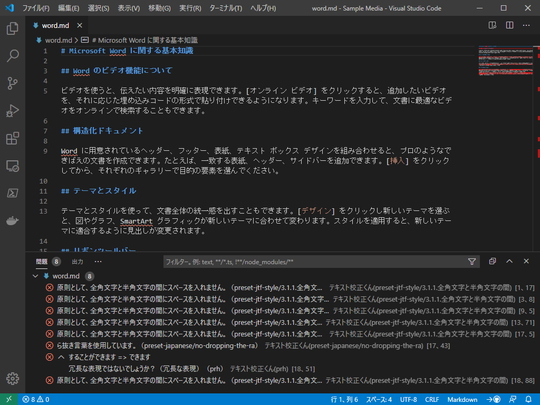Open the Explorer view in activity bar
Viewport: 540px width, 405px height.
click(x=12, y=28)
